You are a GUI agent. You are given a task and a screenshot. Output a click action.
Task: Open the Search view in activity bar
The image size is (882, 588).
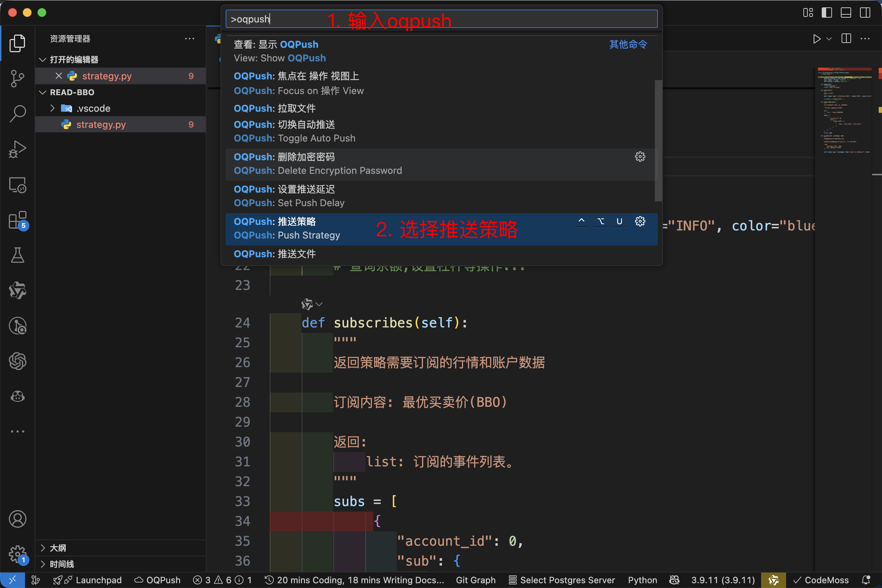click(x=17, y=113)
